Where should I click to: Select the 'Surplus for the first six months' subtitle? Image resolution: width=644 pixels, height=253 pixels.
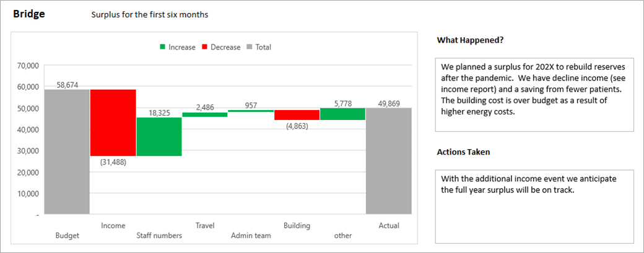click(x=149, y=15)
